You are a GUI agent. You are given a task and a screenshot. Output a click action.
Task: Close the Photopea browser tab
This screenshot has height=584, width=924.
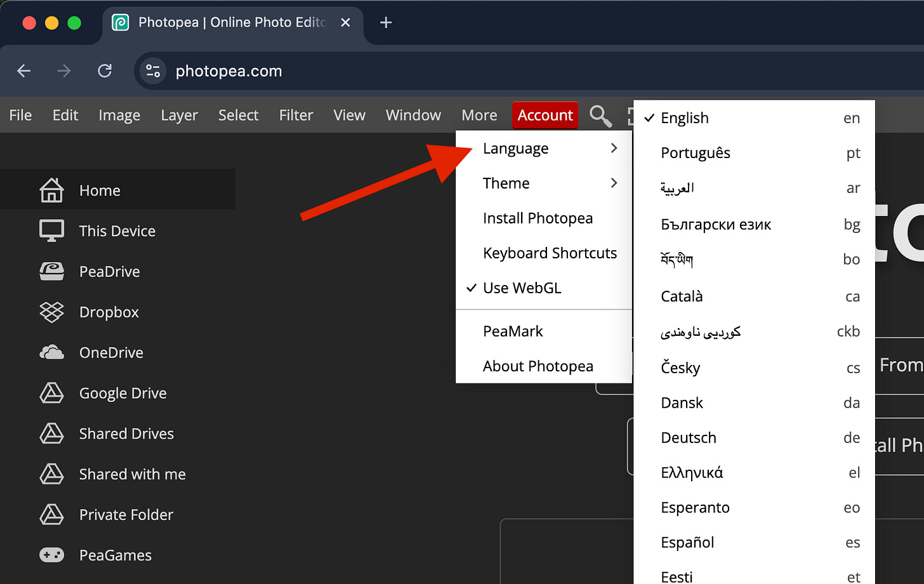pyautogui.click(x=346, y=23)
